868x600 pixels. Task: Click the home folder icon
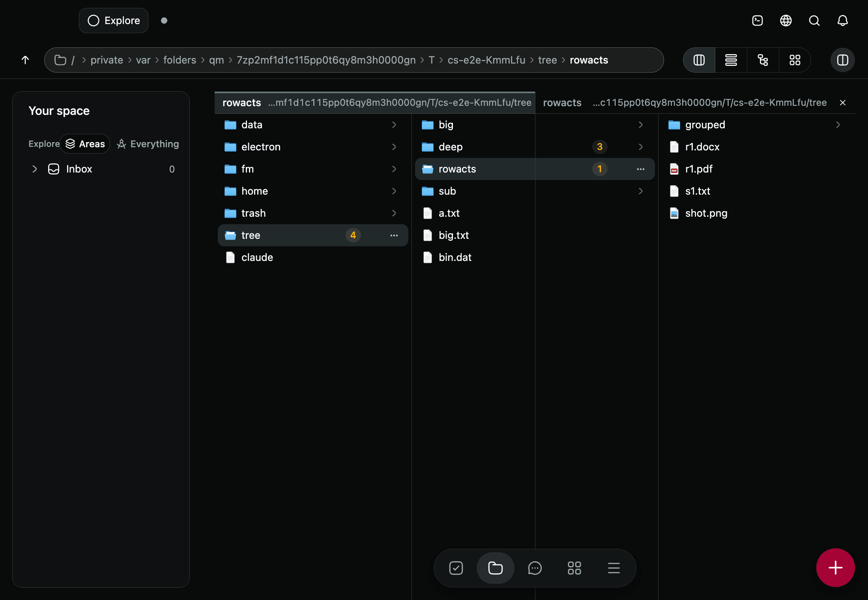230,191
